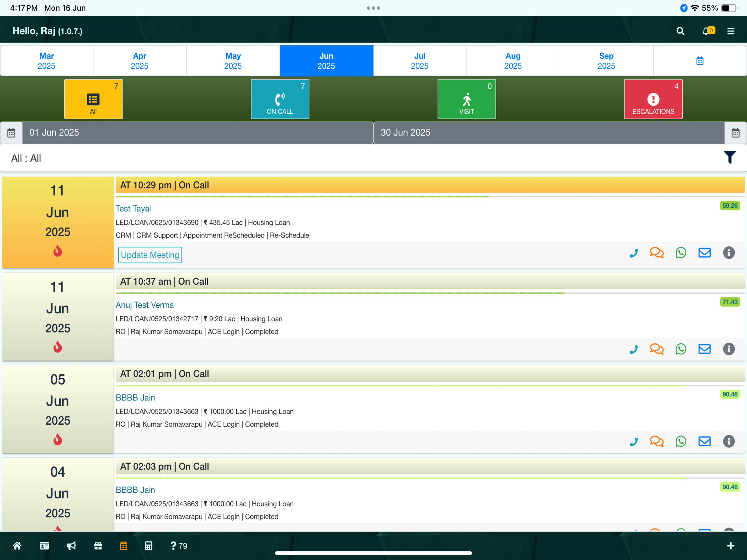Open gift rewards icon
This screenshot has width=747, height=560.
coord(98,546)
